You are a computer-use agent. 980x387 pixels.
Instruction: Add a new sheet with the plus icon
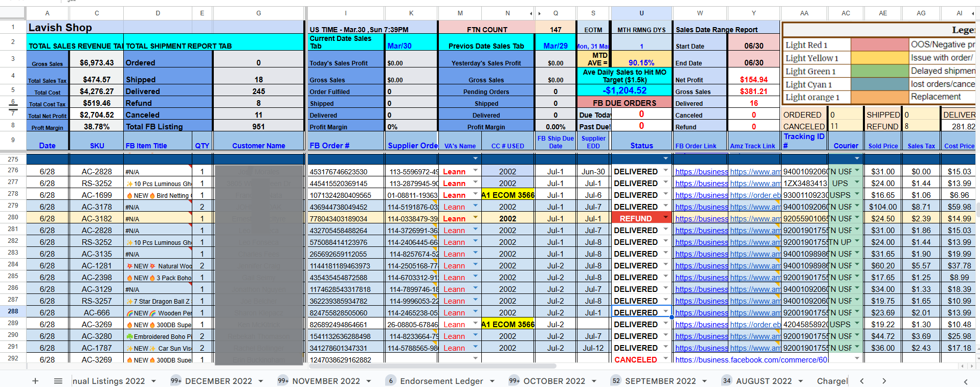coord(35,381)
